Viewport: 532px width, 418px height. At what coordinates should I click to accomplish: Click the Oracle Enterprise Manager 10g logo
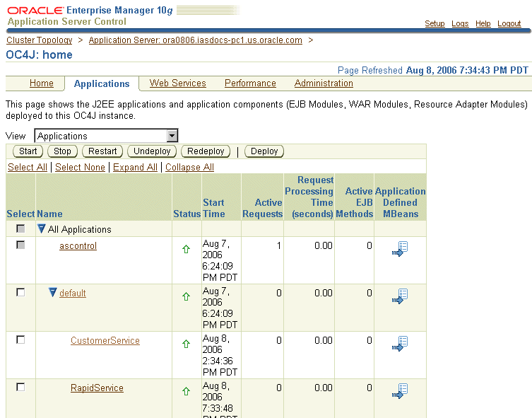90,10
